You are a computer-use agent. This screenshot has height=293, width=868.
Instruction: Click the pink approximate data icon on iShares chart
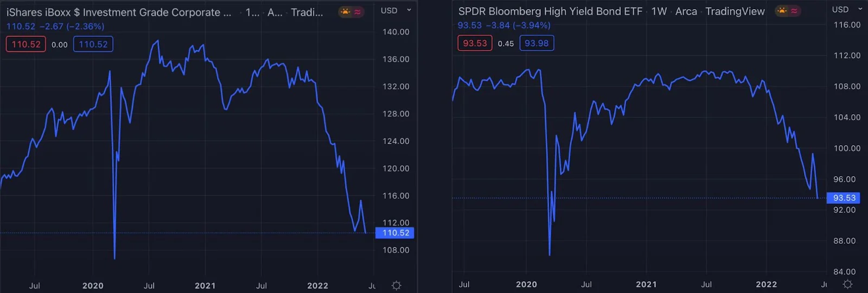click(x=358, y=11)
